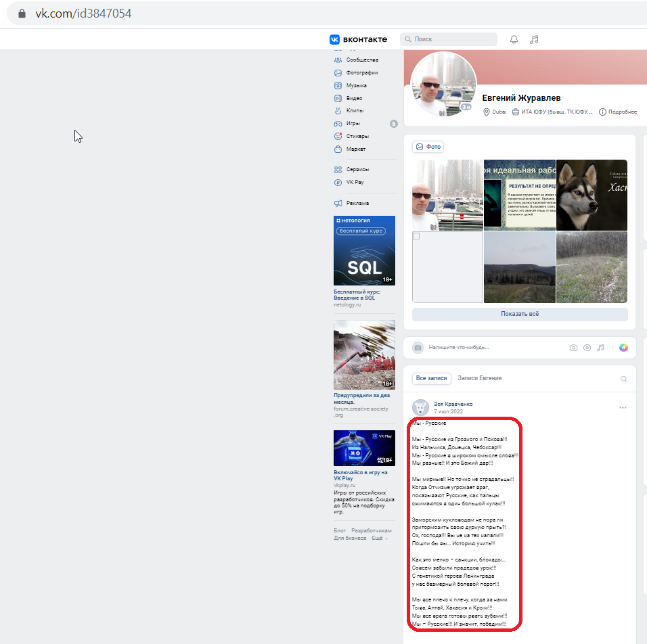Click the rescue workers ad image
Viewport: 647px width, 644px height.
(x=364, y=354)
